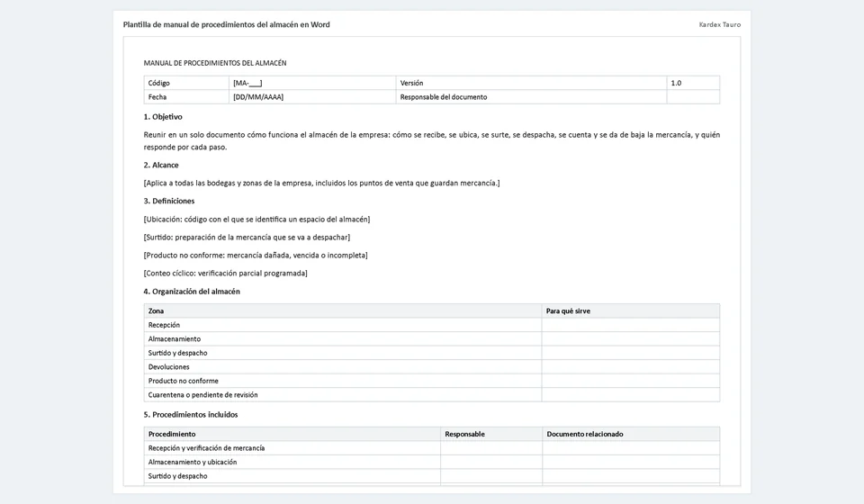Image resolution: width=864 pixels, height=504 pixels.
Task: Click the 'Documento relacionado' column header
Action: click(x=631, y=434)
